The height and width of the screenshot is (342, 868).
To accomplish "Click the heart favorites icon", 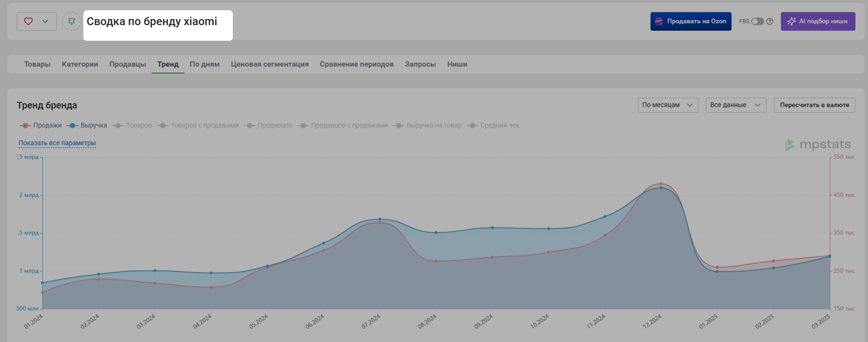I will [28, 21].
